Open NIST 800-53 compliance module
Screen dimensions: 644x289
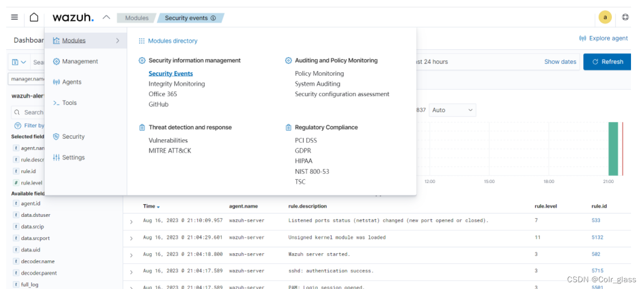(312, 172)
